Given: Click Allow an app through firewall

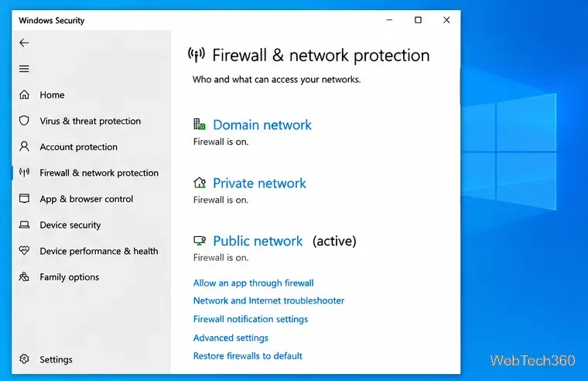Looking at the screenshot, I should (x=254, y=283).
